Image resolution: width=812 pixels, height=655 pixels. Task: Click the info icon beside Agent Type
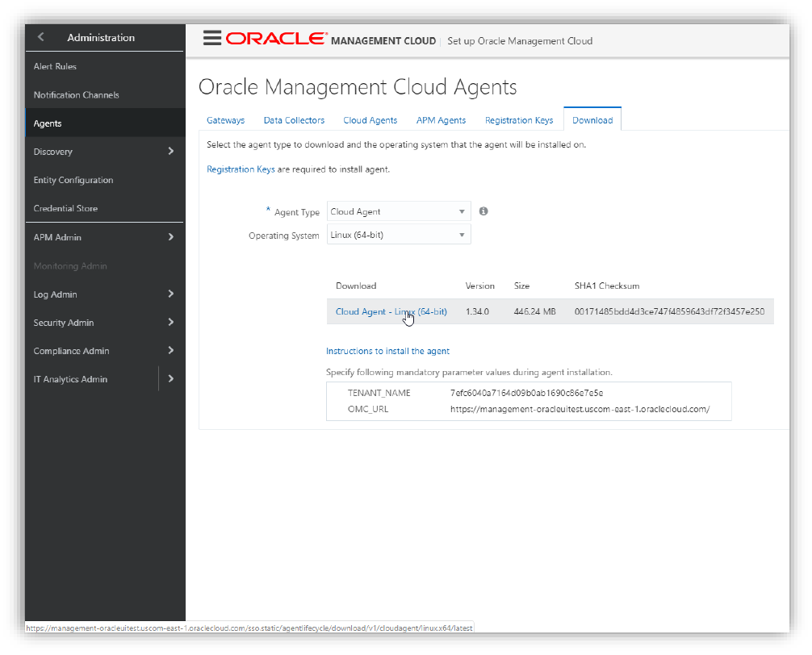pyautogui.click(x=483, y=211)
